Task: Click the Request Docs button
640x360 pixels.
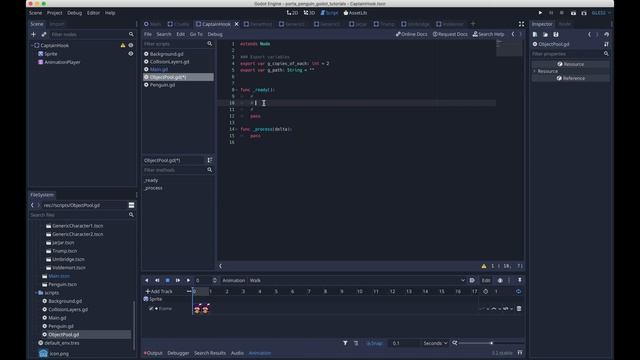Action: (x=450, y=34)
